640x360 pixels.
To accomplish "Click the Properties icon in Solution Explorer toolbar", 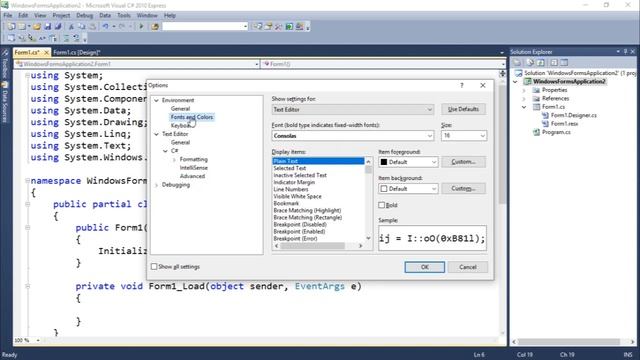I will point(517,62).
